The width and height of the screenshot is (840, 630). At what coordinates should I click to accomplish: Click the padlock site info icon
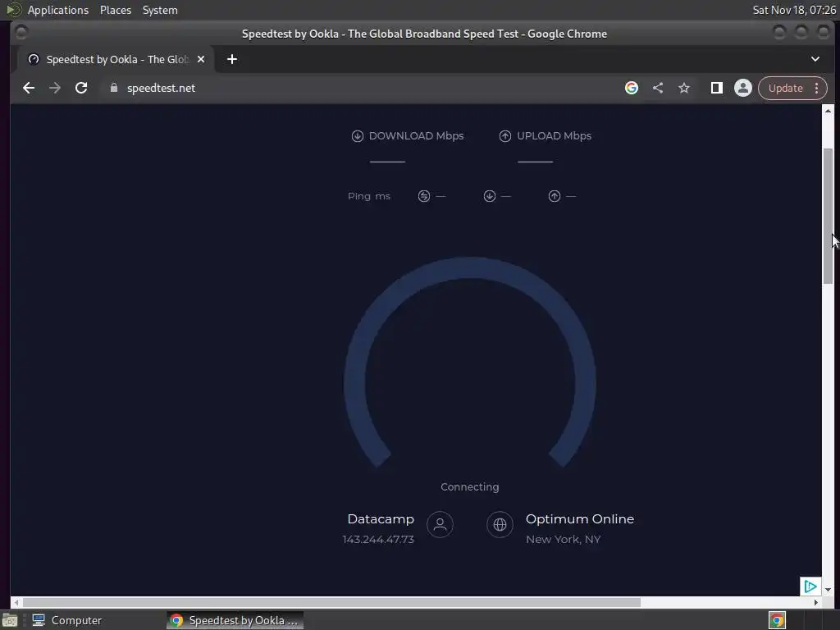point(113,88)
